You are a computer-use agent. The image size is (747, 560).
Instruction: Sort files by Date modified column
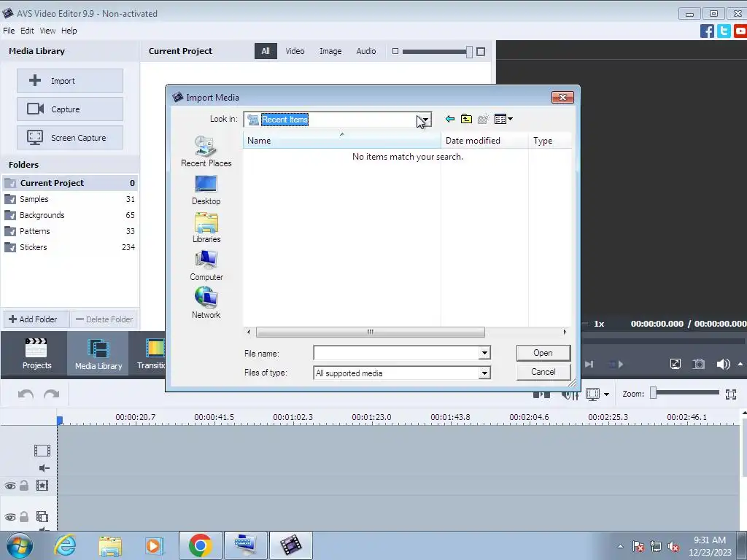tap(484, 141)
